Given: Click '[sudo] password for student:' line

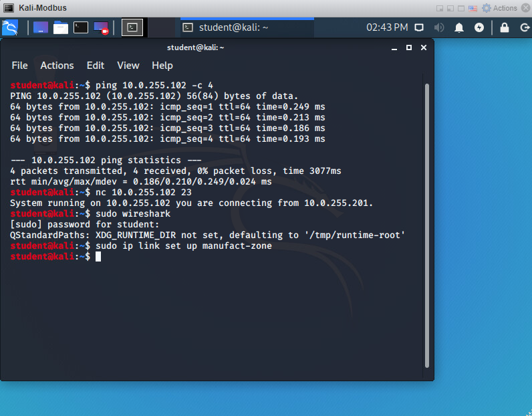Looking at the screenshot, I should click(x=84, y=225).
